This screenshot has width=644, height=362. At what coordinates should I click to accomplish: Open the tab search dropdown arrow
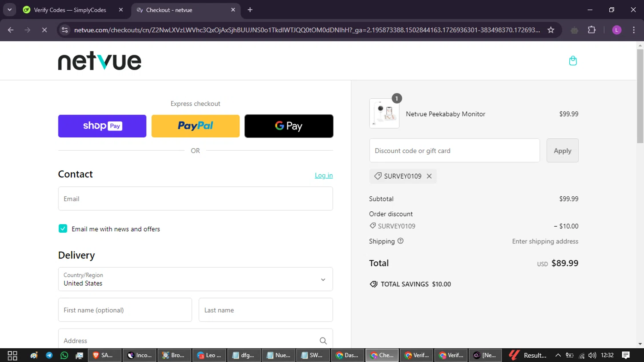pyautogui.click(x=9, y=9)
